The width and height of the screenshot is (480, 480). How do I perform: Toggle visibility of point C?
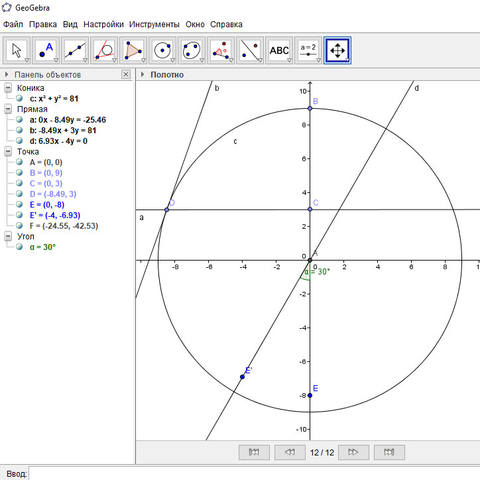(x=19, y=183)
